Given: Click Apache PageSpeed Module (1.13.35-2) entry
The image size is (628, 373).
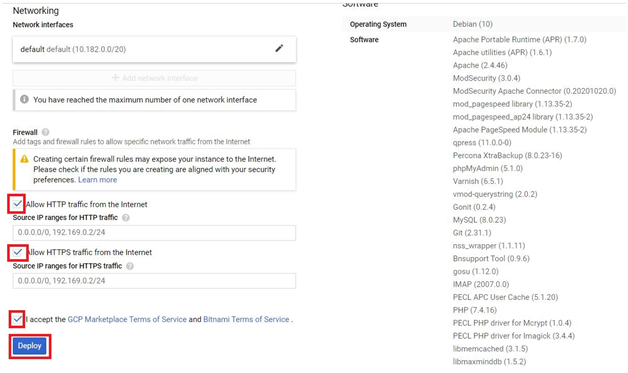Looking at the screenshot, I should 520,130.
